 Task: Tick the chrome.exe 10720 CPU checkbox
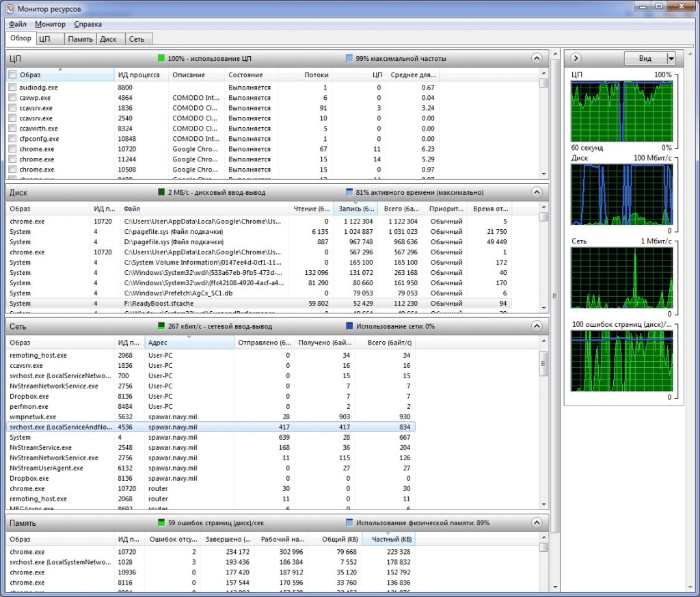point(12,149)
